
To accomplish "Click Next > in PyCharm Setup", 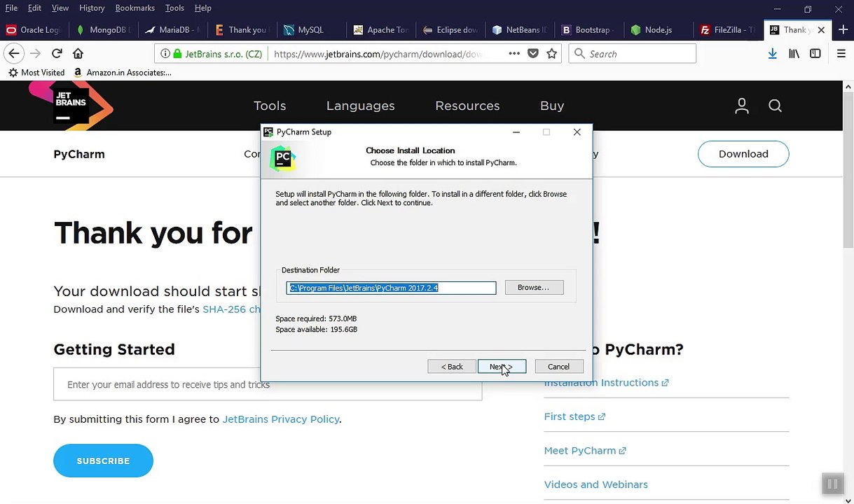I will (502, 367).
